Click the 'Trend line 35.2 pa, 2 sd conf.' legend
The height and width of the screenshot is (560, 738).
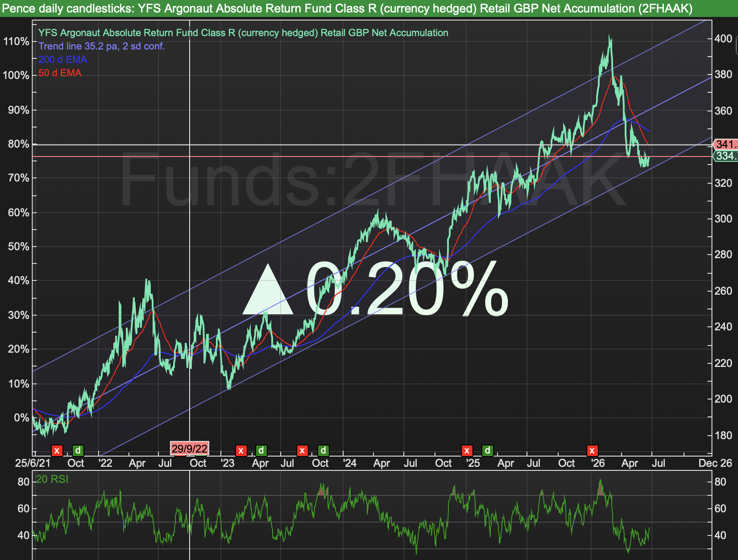coord(102,46)
